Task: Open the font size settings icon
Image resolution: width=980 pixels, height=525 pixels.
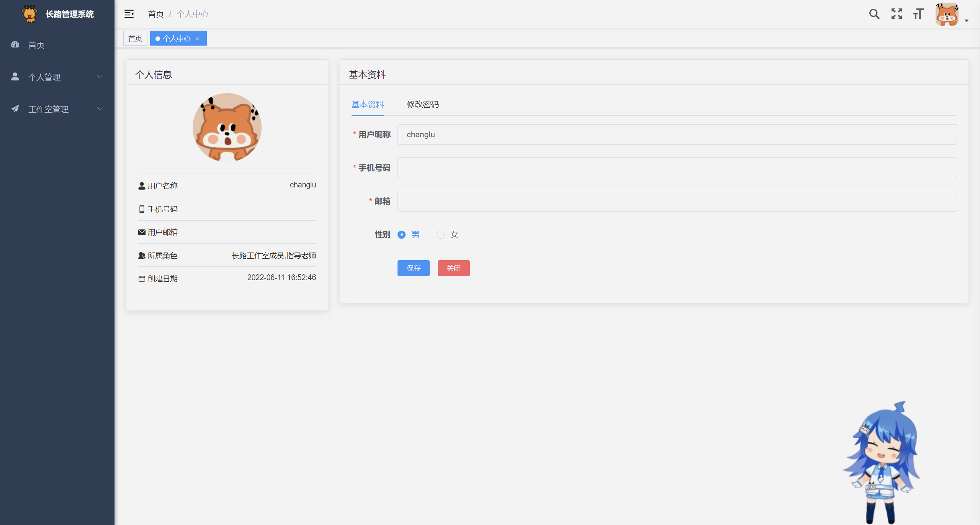Action: pyautogui.click(x=918, y=14)
